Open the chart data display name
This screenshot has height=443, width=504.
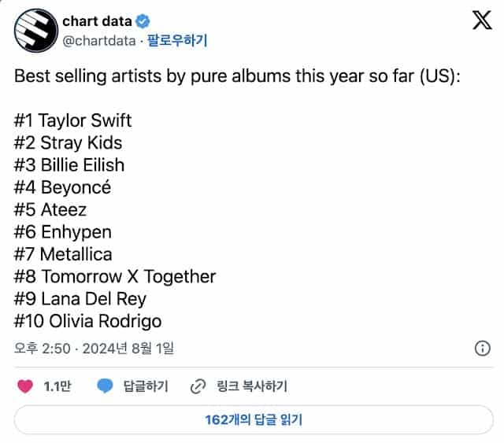97,21
